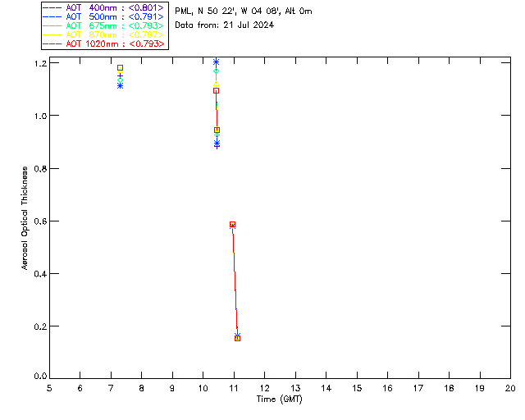This screenshot has height=420, width=525.
Task: Click the x-axis label 5
Action: [x=49, y=388]
